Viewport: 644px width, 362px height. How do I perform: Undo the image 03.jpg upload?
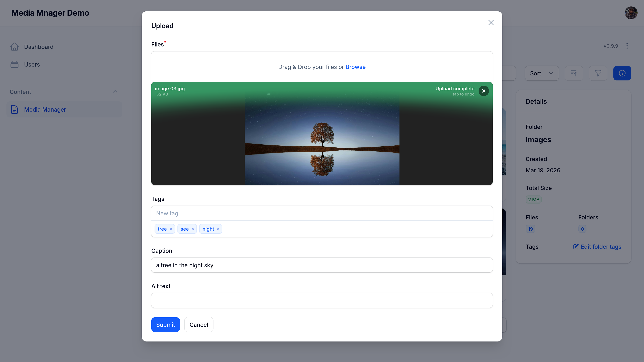tap(484, 91)
